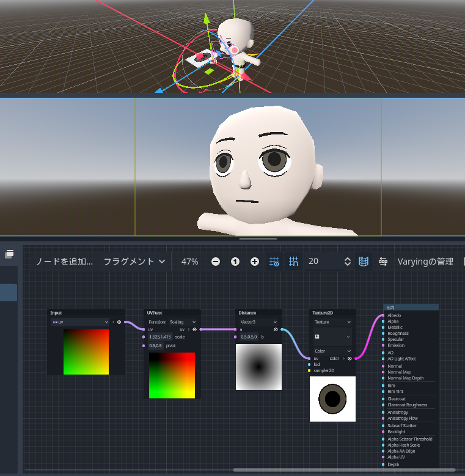The width and height of the screenshot is (465, 476).
Task: Toggle preview eye on UVFunc node
Action: (x=194, y=329)
